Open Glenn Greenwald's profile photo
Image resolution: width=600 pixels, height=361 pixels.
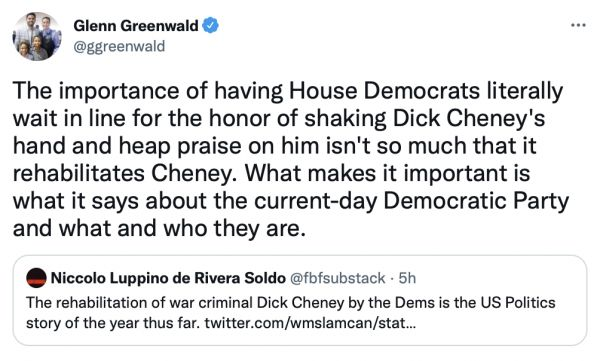pos(37,36)
